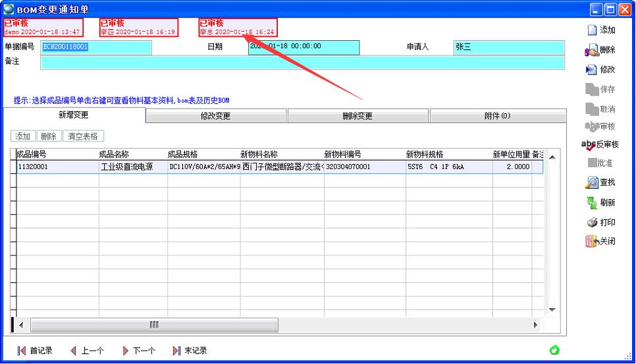Image resolution: width=636 pixels, height=364 pixels.
Task: Switch to the 删除变更 tab
Action: (358, 117)
